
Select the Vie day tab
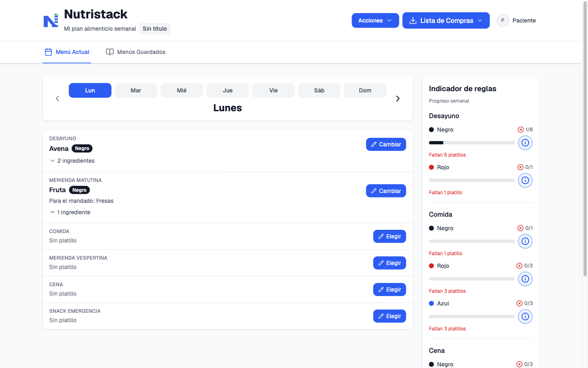point(274,90)
